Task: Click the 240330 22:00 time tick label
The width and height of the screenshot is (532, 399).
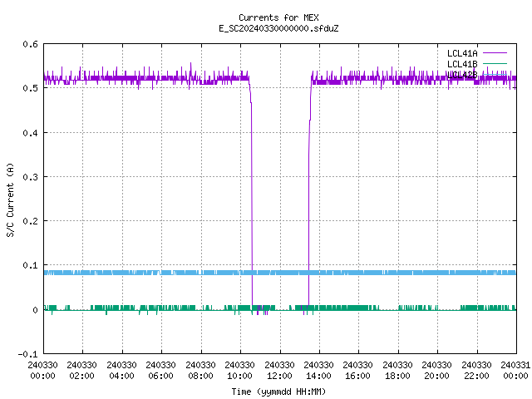Action: 476,371
